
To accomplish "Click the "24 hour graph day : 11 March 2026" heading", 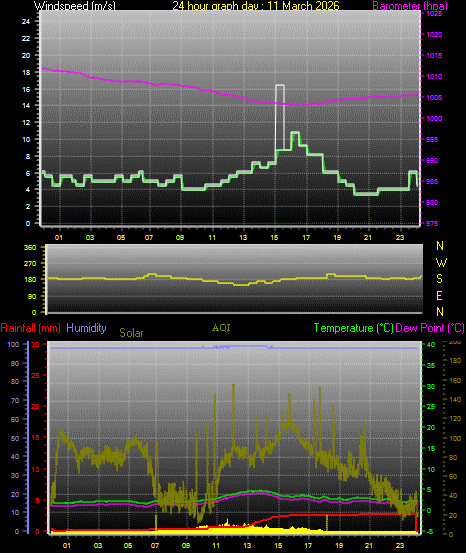I will tap(256, 6).
